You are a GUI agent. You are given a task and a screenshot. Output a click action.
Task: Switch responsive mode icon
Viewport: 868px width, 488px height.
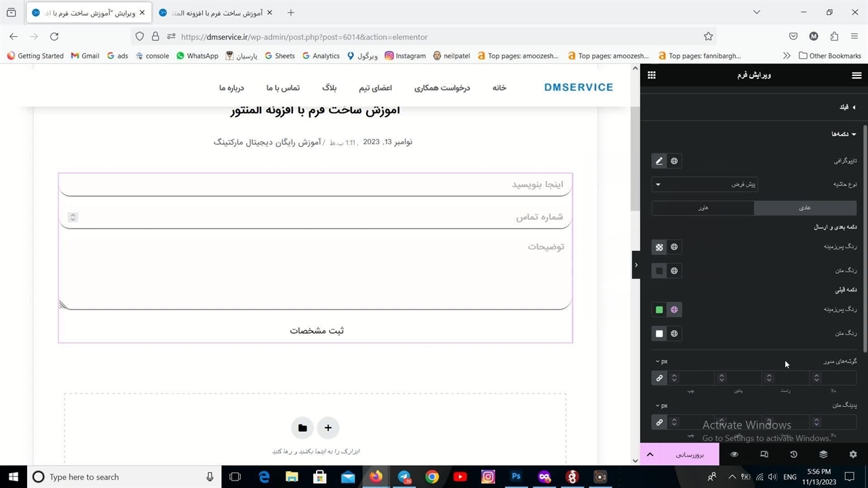(x=764, y=454)
